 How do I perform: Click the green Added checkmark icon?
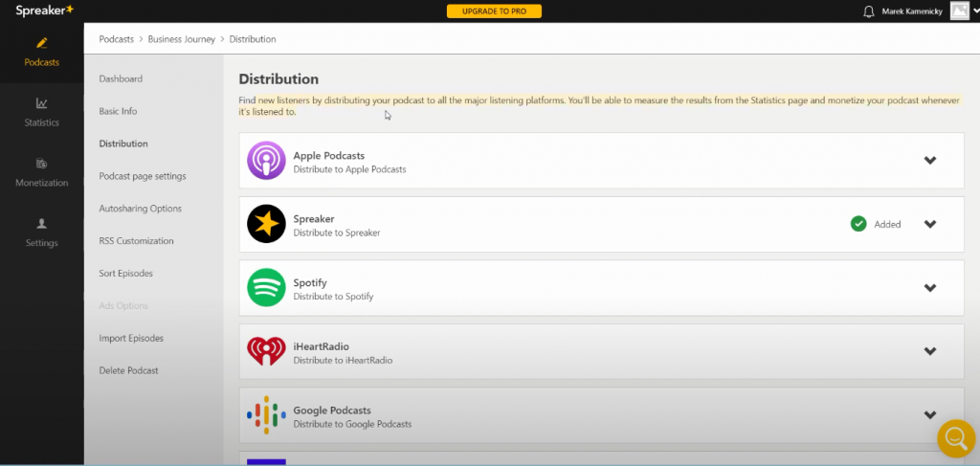pos(858,224)
